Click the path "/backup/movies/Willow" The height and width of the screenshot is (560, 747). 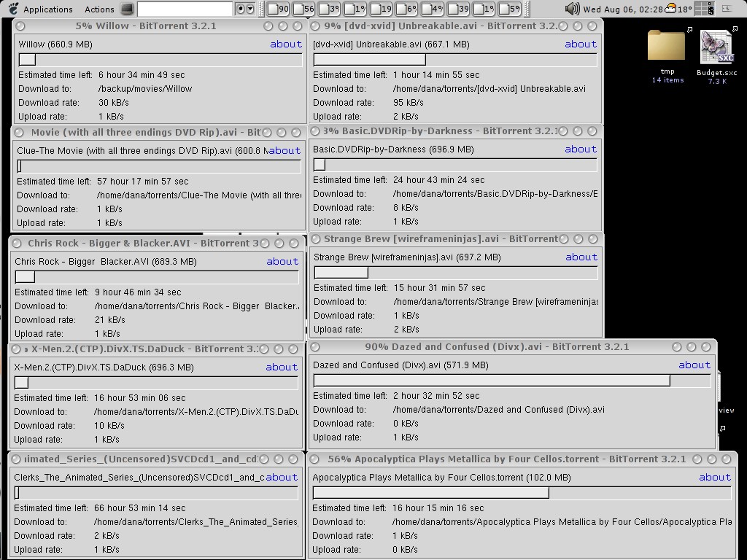point(145,88)
